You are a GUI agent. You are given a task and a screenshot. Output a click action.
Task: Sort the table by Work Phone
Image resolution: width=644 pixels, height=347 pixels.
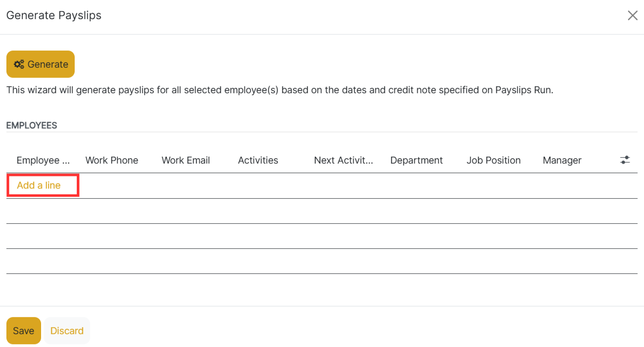pyautogui.click(x=112, y=160)
